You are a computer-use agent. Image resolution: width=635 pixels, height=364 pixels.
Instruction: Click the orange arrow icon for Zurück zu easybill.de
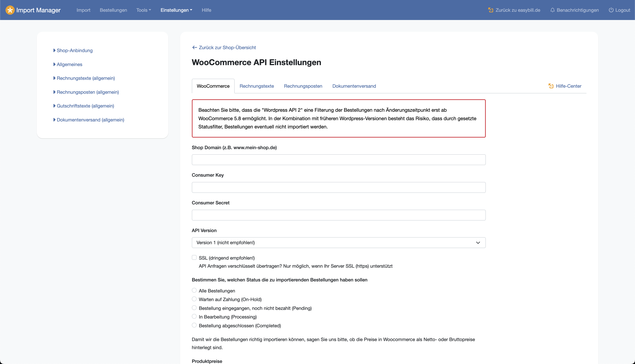tap(490, 10)
